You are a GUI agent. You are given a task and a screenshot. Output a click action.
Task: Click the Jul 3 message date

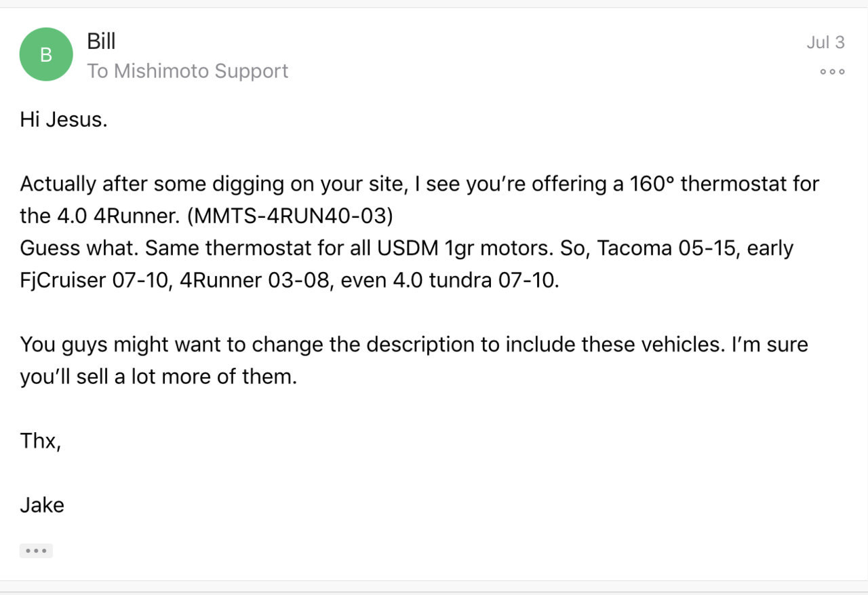pos(825,42)
